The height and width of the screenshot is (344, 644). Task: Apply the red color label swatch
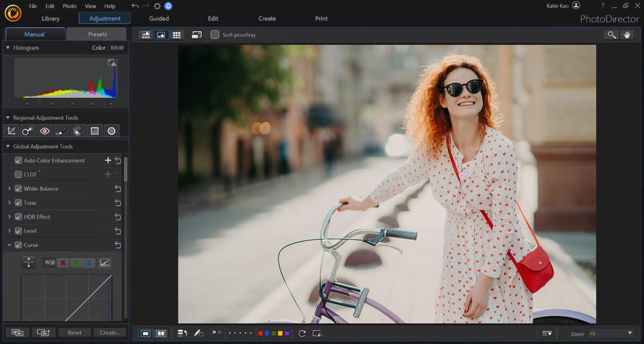pyautogui.click(x=260, y=333)
